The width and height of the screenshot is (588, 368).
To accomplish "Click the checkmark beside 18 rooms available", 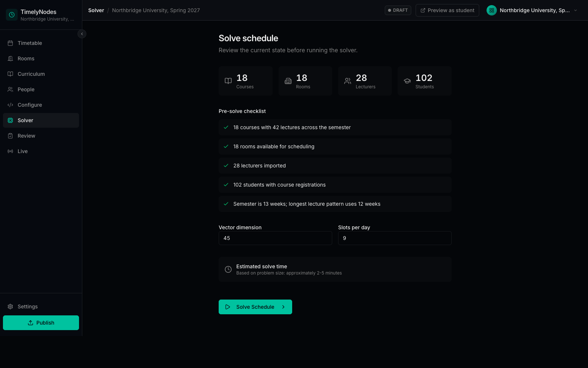I will (226, 146).
